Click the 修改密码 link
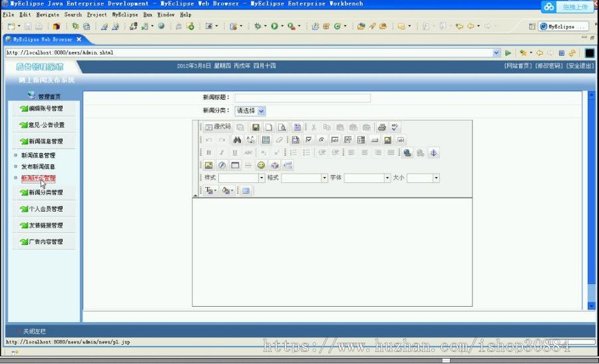 coord(549,66)
